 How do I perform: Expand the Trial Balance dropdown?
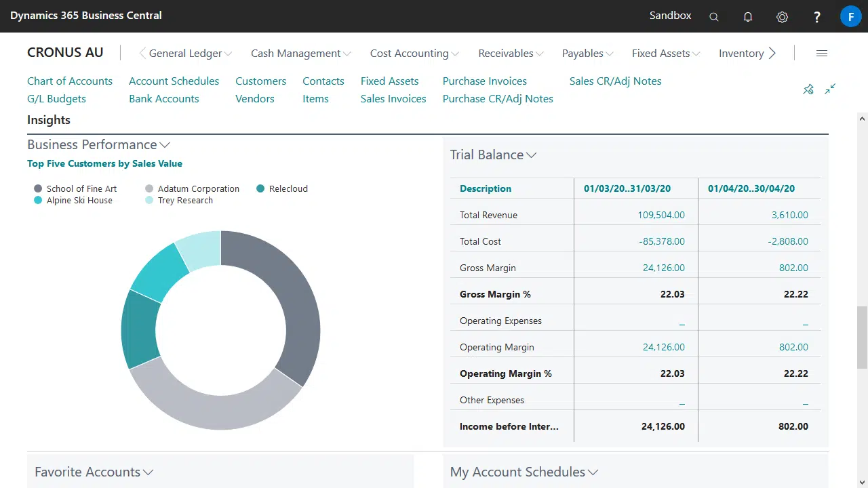click(493, 155)
